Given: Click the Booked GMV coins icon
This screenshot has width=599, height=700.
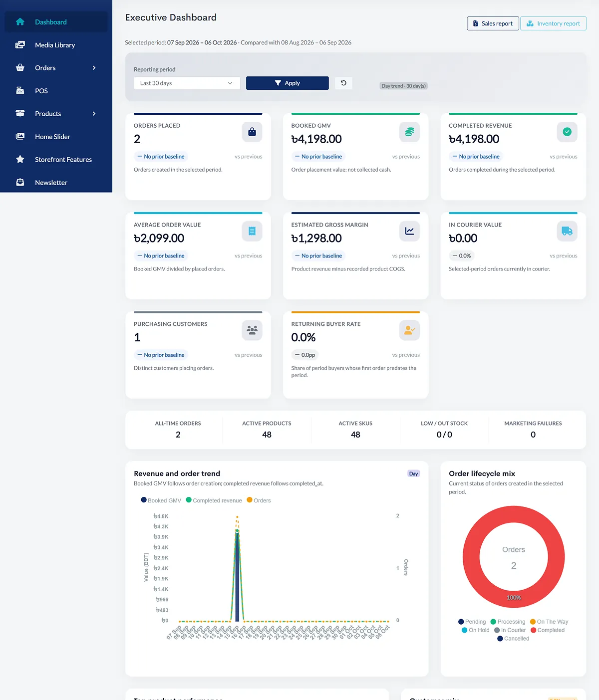Looking at the screenshot, I should [x=409, y=132].
